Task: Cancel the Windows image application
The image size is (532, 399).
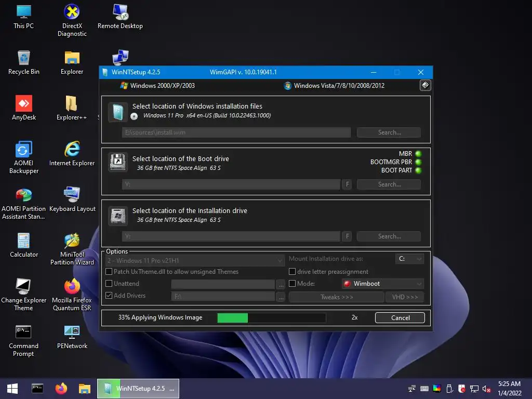Action: pos(400,317)
